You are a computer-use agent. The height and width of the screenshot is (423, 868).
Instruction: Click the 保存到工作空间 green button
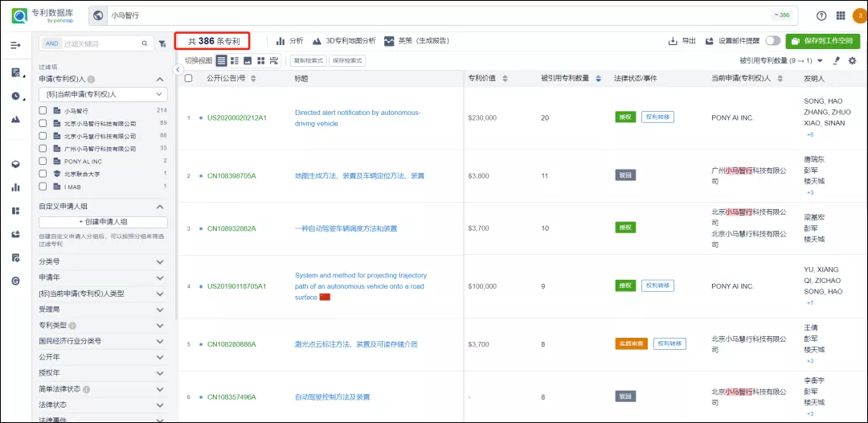tap(823, 41)
